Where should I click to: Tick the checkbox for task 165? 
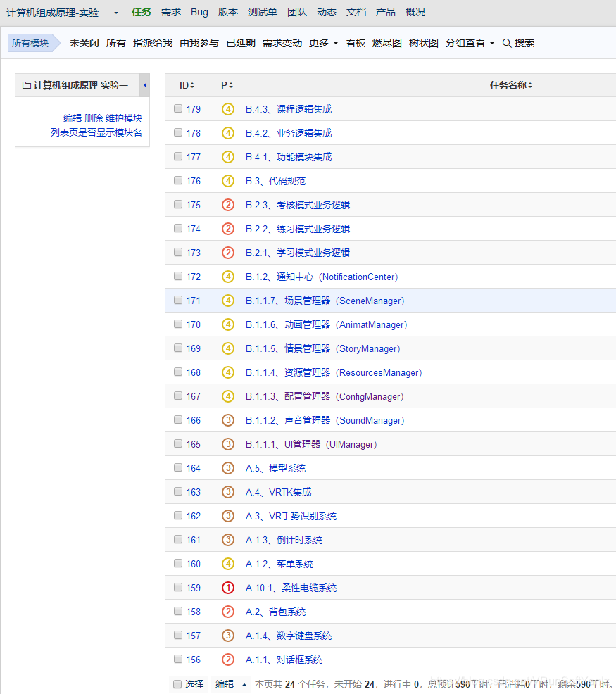178,443
